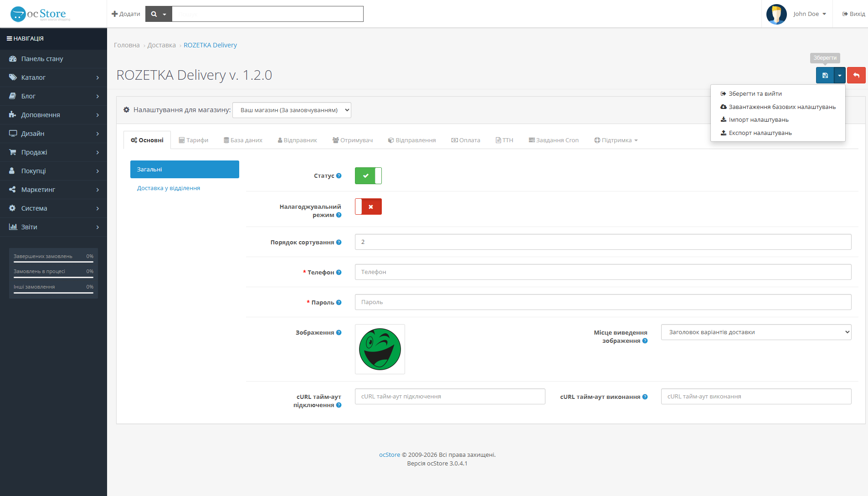Image resolution: width=868 pixels, height=496 pixels.
Task: Toggle the Статус switch off
Action: pyautogui.click(x=368, y=176)
